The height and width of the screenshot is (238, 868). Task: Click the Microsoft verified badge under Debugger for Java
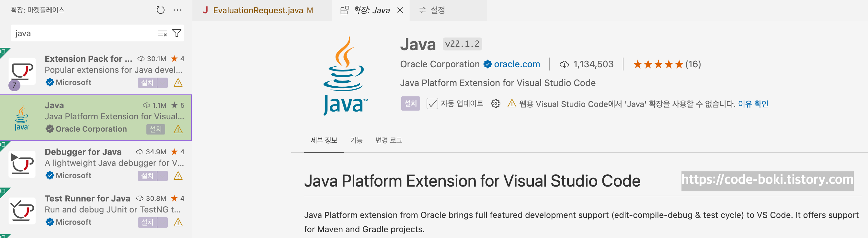[x=50, y=175]
